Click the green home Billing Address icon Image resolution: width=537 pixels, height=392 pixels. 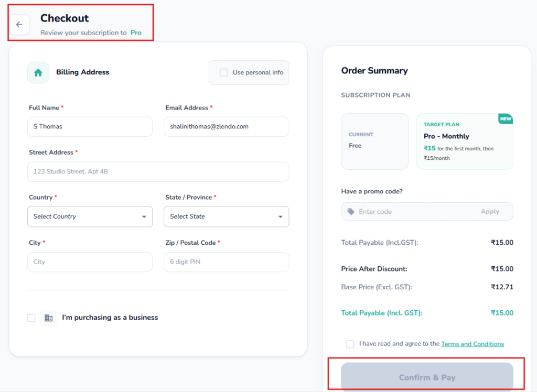tap(38, 73)
